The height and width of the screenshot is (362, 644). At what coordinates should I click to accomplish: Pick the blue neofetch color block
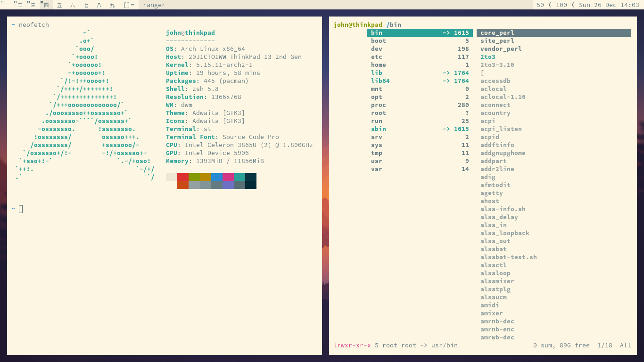[x=217, y=177]
